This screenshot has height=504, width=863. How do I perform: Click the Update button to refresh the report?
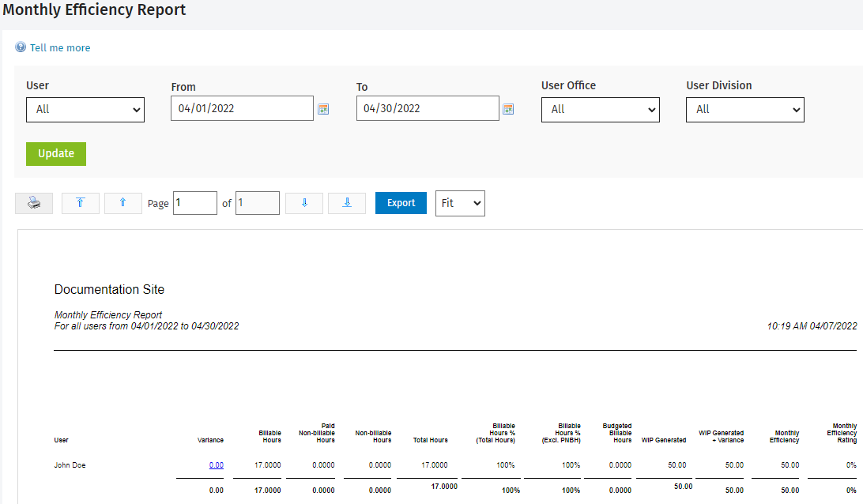(x=55, y=153)
